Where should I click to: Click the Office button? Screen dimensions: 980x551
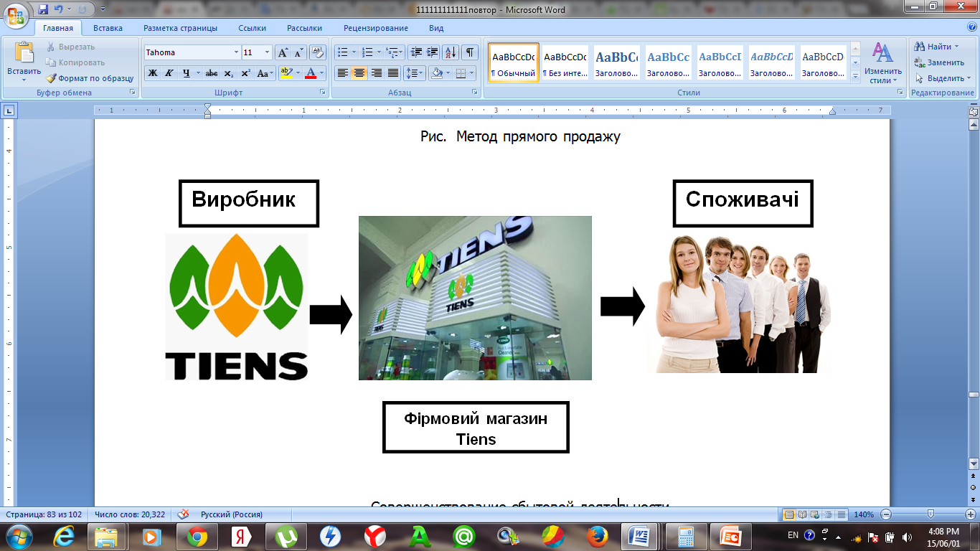[x=17, y=17]
